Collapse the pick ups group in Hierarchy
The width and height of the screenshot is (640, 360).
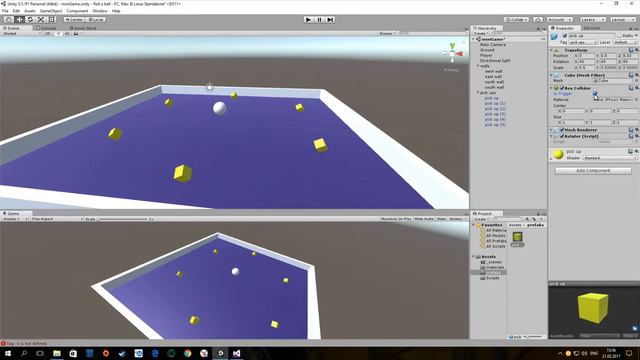pos(478,93)
